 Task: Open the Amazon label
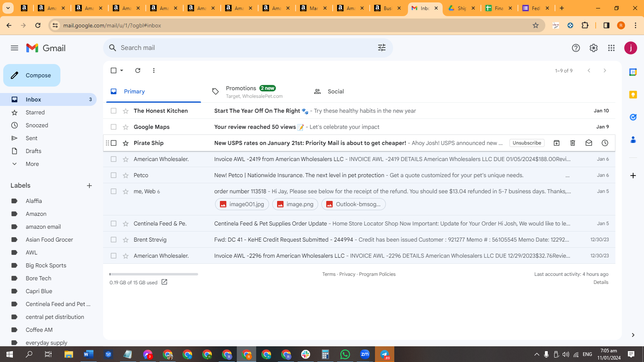coord(36,214)
